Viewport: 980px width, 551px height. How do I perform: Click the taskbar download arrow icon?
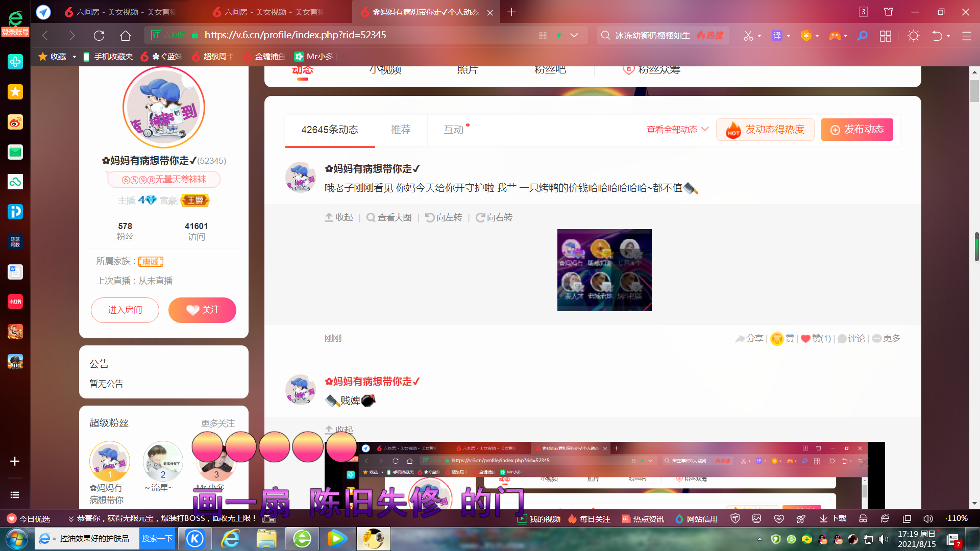823,518
